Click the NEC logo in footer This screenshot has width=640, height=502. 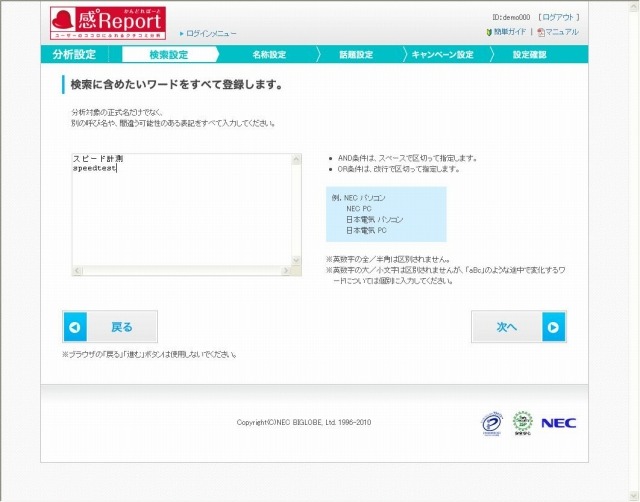point(559,423)
